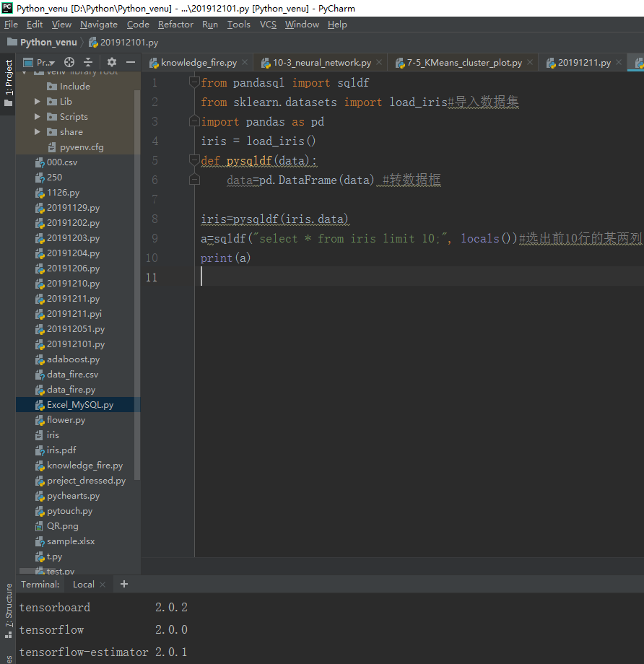Hide the Project tool window with the minimize bar icon
Screen dimensions: 644x664
click(131, 61)
